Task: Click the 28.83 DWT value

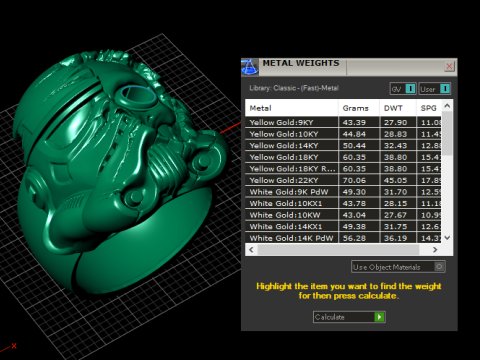Action: [395, 134]
